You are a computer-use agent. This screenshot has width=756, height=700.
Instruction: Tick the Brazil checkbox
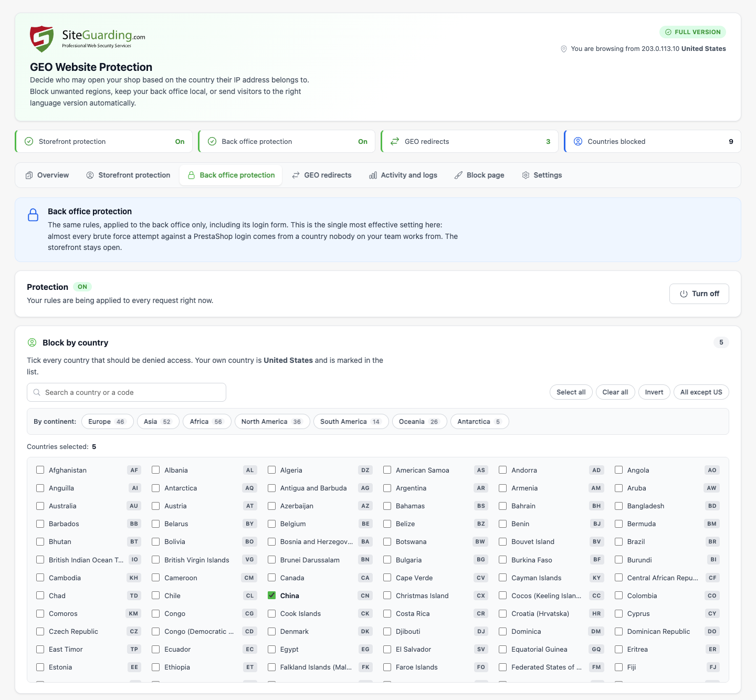(x=618, y=541)
